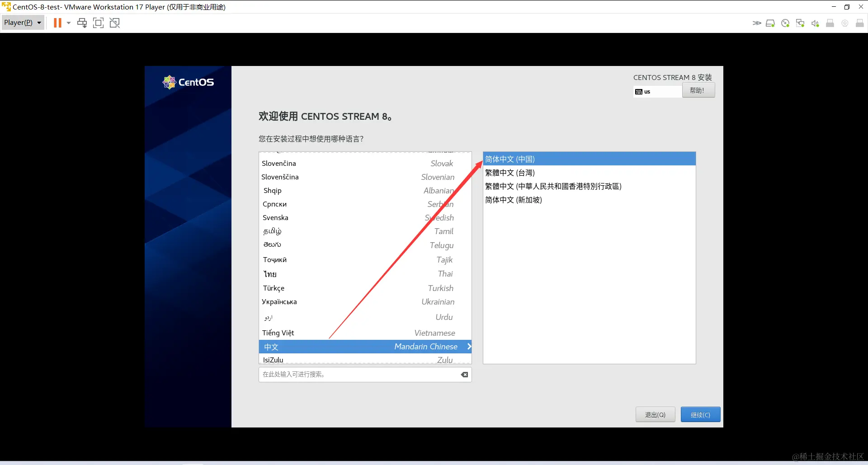Select 繁體中文 (台灣) locale

589,173
